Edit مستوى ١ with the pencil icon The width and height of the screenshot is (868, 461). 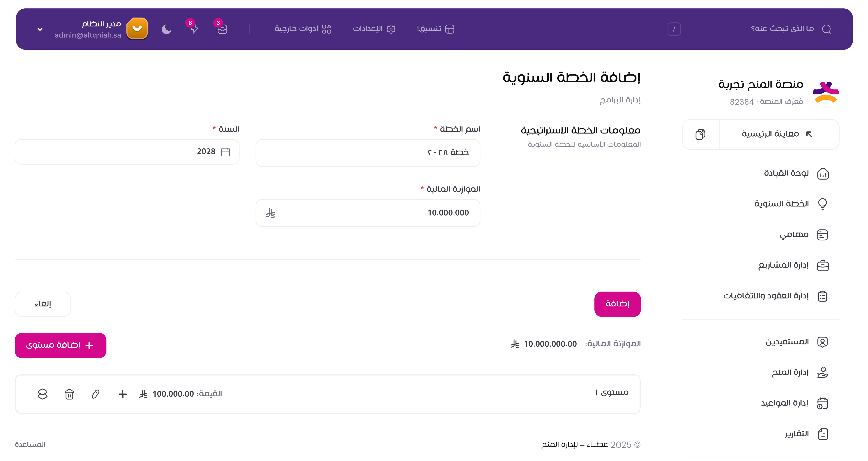tap(96, 394)
